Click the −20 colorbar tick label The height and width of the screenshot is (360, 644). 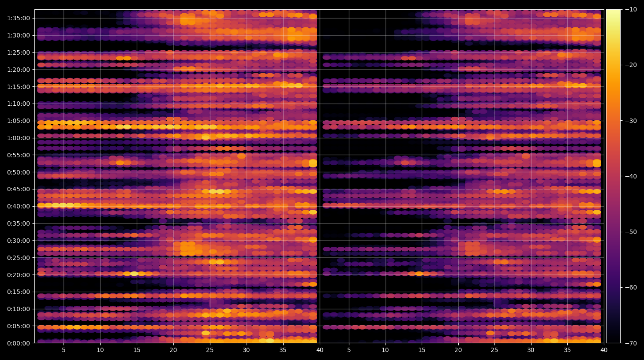(631, 65)
